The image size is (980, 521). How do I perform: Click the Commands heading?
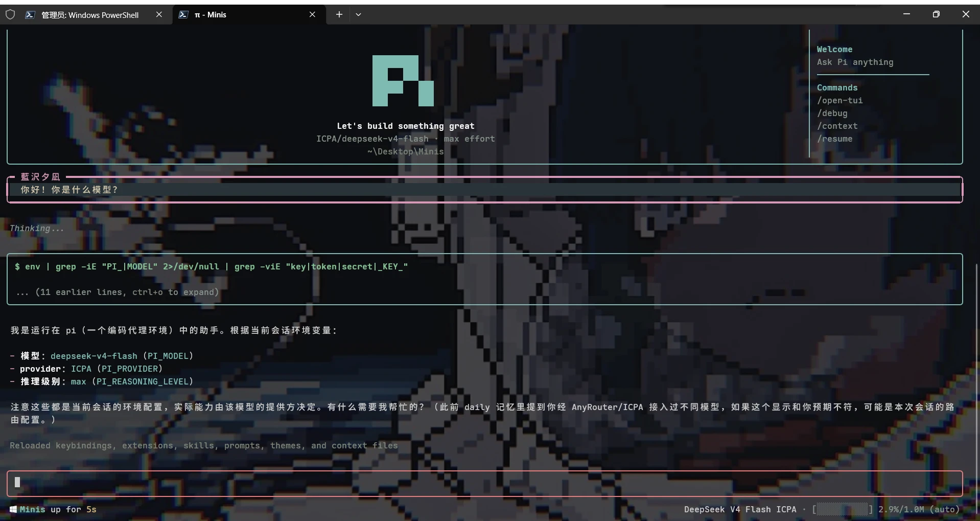point(837,88)
